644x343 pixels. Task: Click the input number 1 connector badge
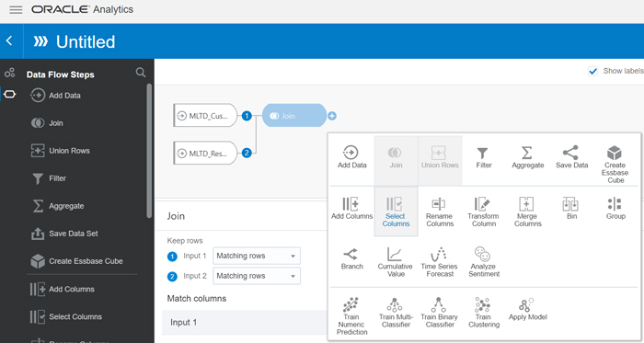pyautogui.click(x=247, y=116)
